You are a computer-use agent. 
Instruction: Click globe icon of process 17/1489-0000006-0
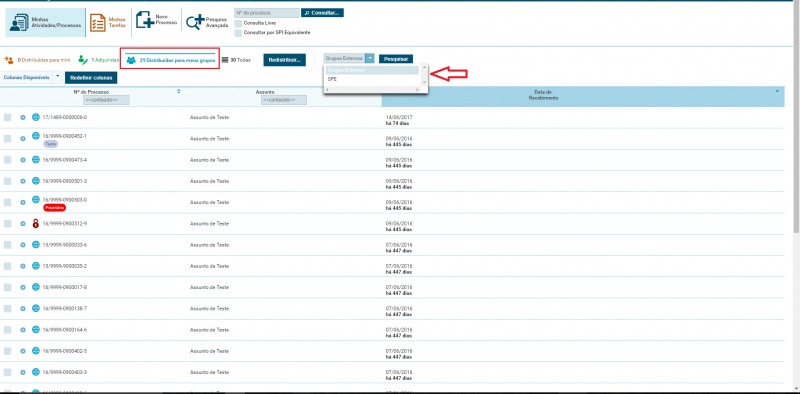click(36, 117)
